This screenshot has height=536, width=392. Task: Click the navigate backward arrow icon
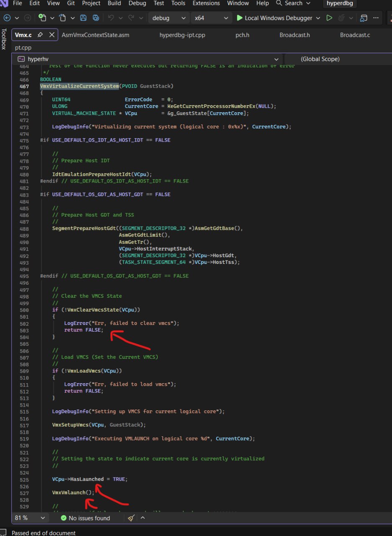point(7,18)
